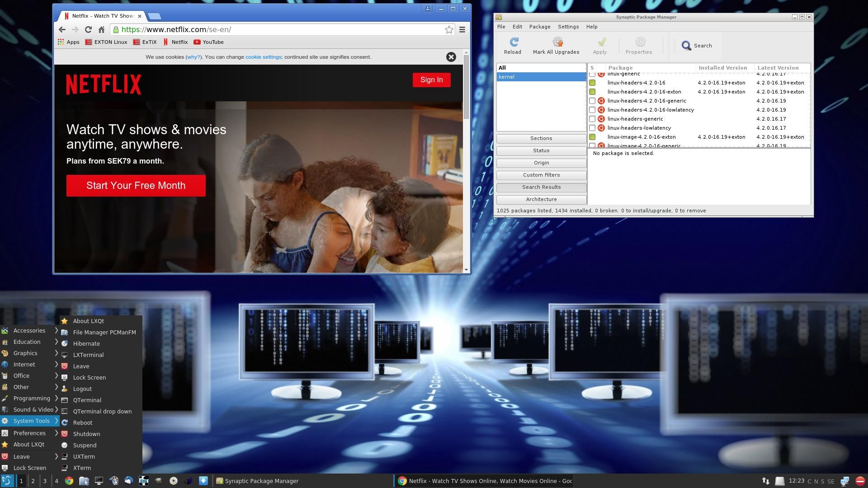Launch the blue download arrow icon in the taskbar

point(203,481)
